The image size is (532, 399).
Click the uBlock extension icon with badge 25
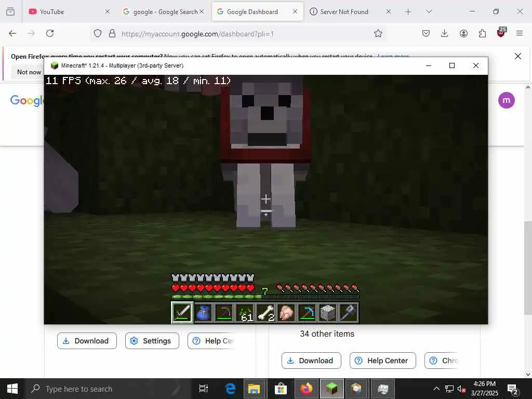[501, 33]
